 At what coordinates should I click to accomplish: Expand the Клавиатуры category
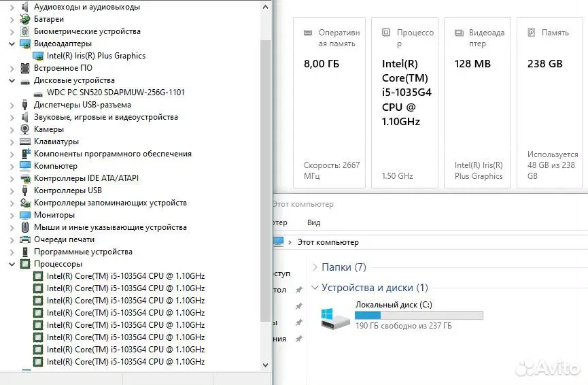(x=12, y=141)
